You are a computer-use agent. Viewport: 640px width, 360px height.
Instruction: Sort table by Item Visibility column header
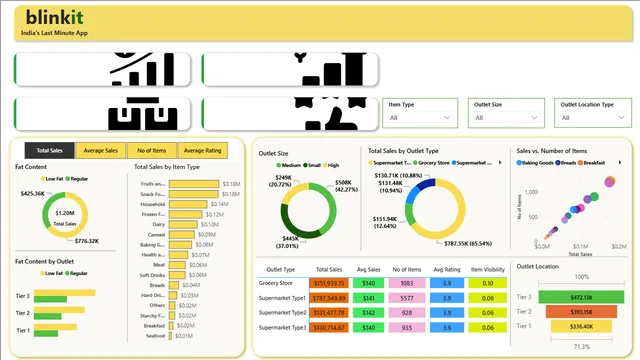coord(488,269)
